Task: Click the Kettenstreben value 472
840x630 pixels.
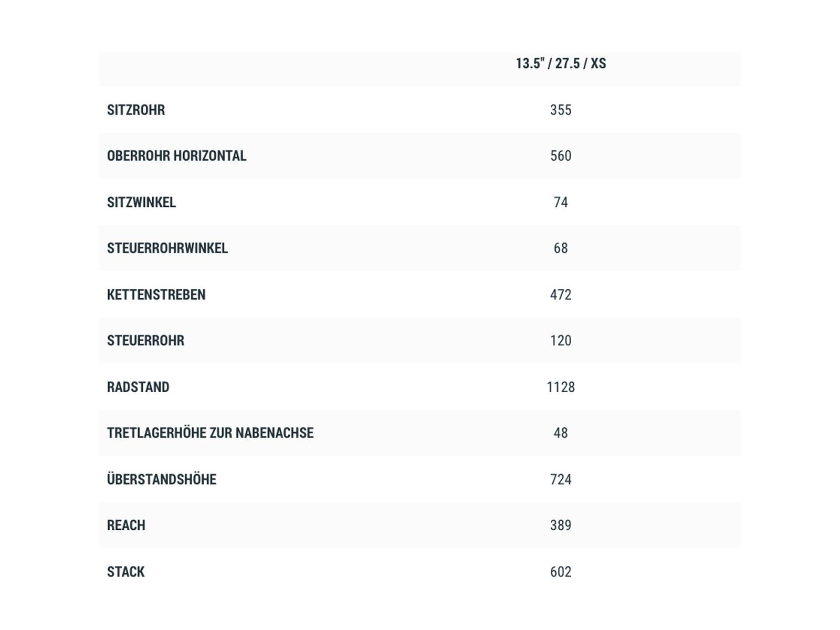Action: pyautogui.click(x=561, y=295)
